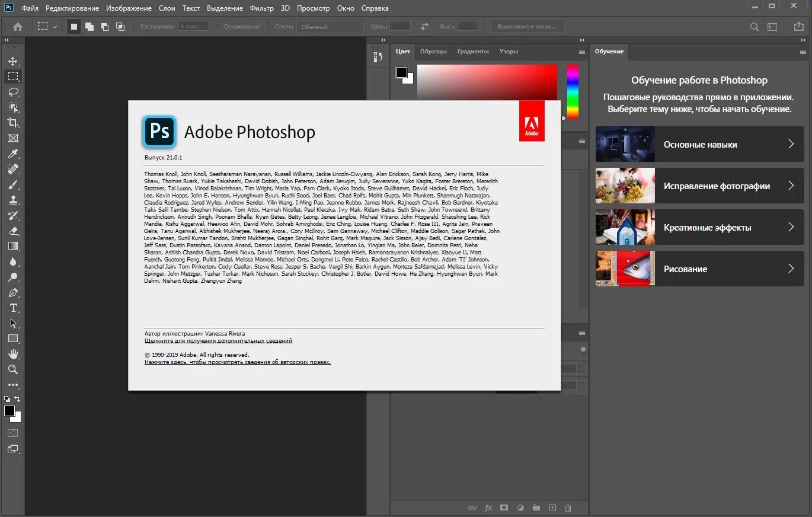Select the Move tool
812x517 pixels.
[x=13, y=60]
